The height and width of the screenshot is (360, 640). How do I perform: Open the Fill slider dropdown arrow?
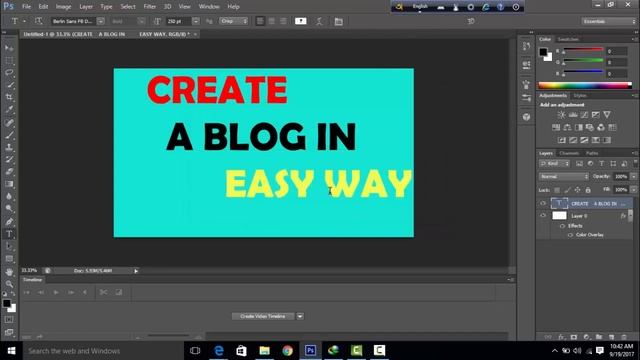click(x=634, y=190)
